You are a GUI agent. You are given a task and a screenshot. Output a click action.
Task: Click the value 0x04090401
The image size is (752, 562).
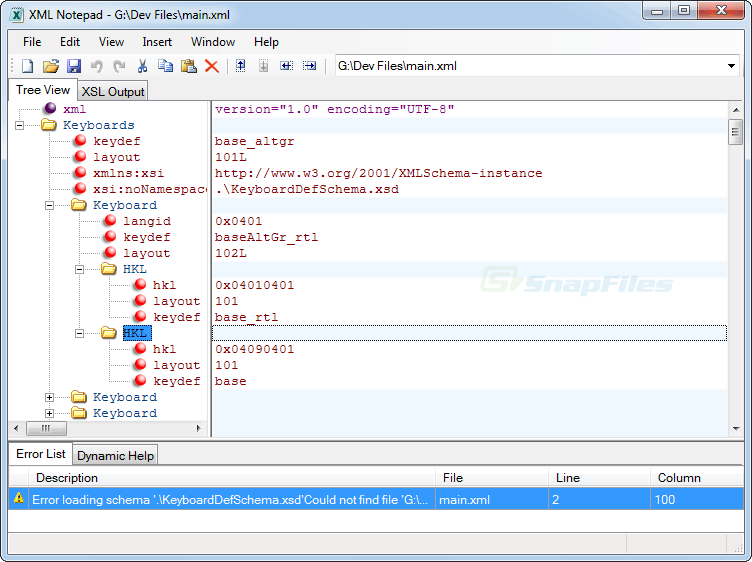coord(254,349)
